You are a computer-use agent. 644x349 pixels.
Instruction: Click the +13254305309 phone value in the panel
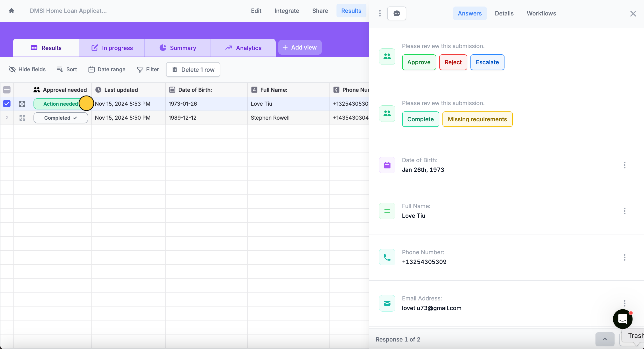424,262
